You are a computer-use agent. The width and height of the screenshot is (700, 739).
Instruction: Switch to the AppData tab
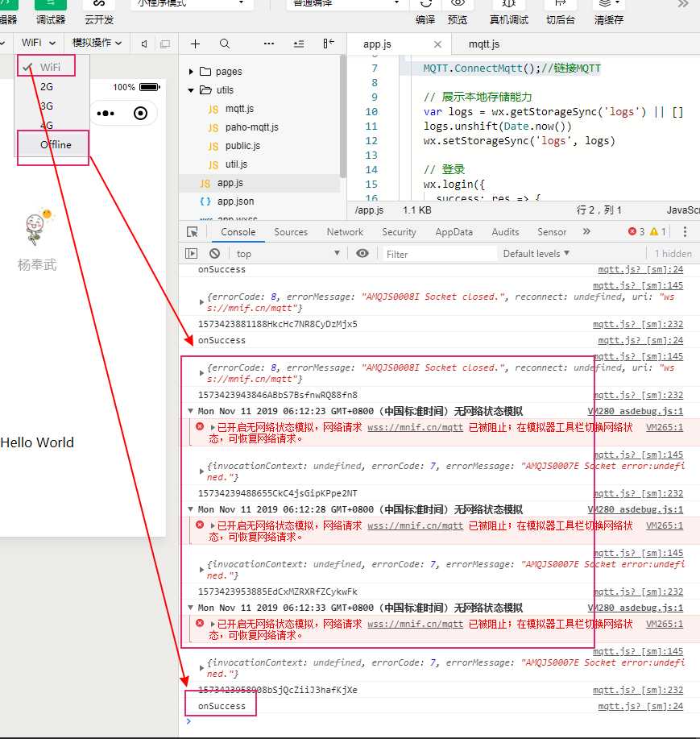tap(454, 232)
